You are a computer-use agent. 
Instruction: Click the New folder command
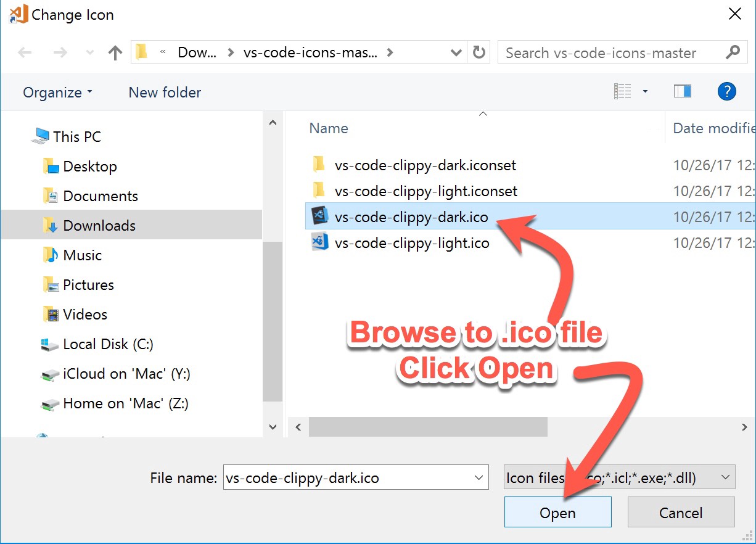pos(164,92)
